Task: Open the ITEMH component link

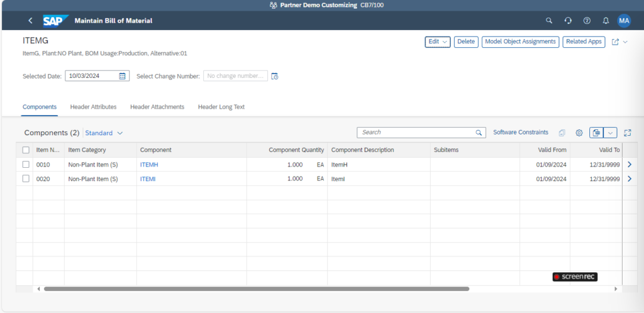Action: (150, 165)
